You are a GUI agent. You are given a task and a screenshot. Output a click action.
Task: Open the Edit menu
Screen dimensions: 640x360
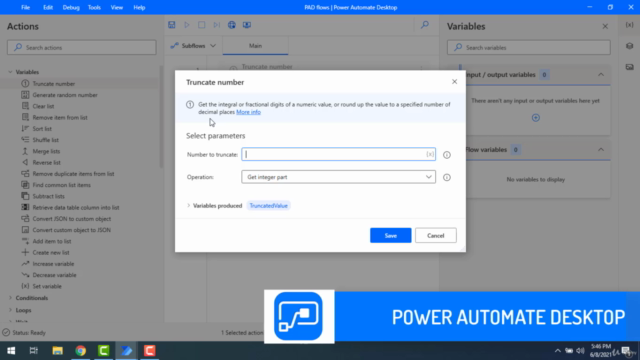click(x=48, y=7)
